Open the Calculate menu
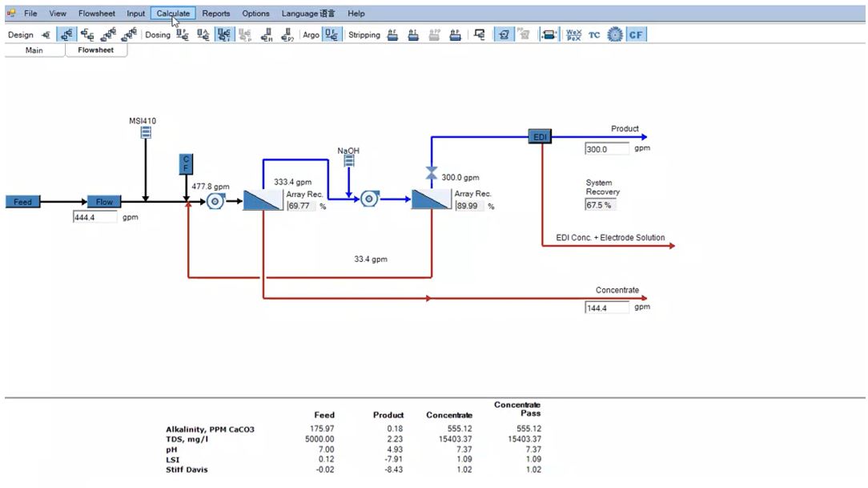 click(173, 14)
